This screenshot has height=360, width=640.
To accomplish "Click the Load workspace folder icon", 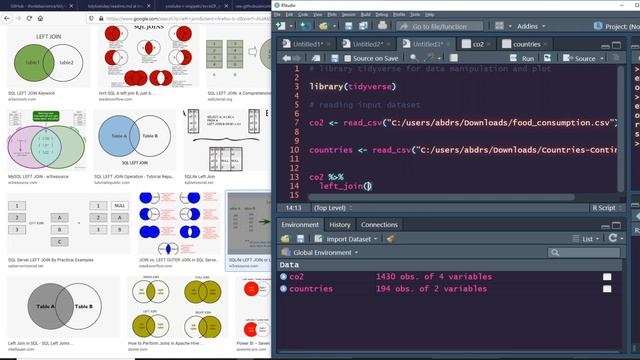I will 285,239.
